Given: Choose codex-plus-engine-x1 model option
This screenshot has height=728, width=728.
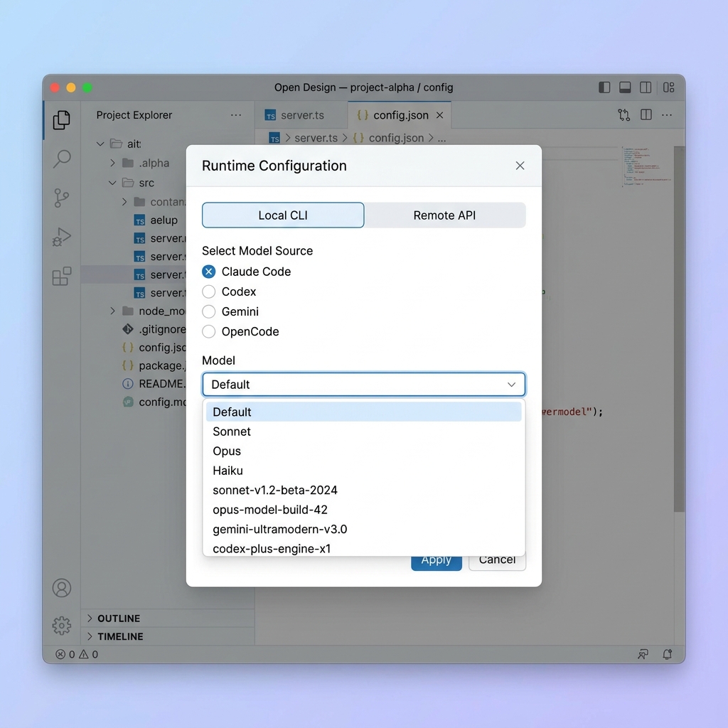Looking at the screenshot, I should (363, 548).
